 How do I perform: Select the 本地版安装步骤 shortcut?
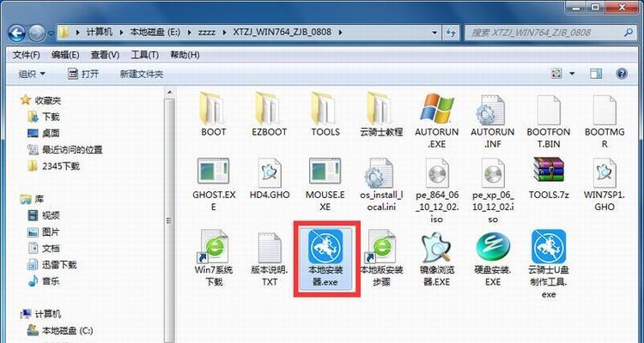pyautogui.click(x=381, y=257)
